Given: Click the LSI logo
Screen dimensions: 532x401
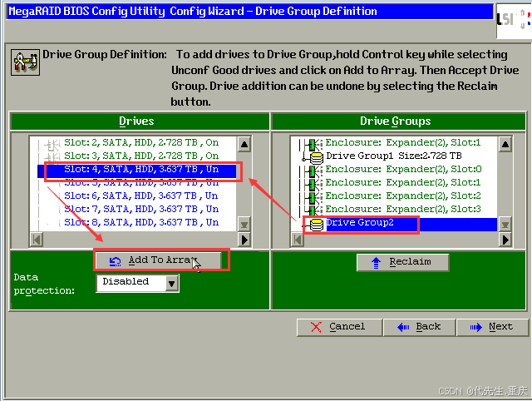Looking at the screenshot, I should pyautogui.click(x=513, y=20).
